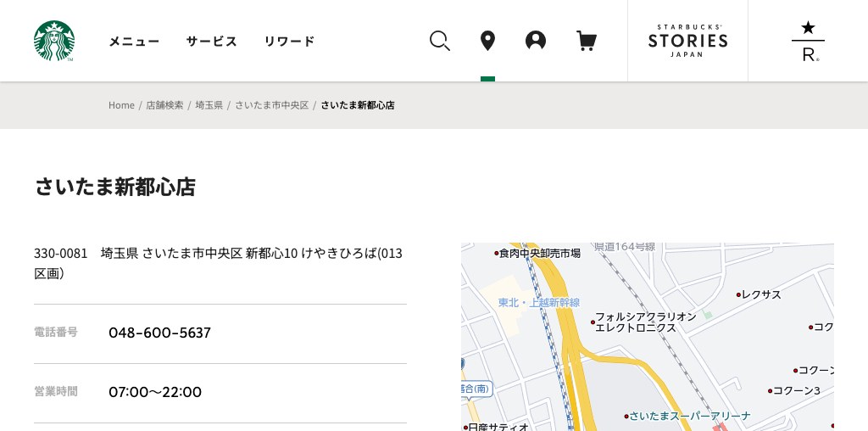Open the リワード menu

(x=290, y=41)
